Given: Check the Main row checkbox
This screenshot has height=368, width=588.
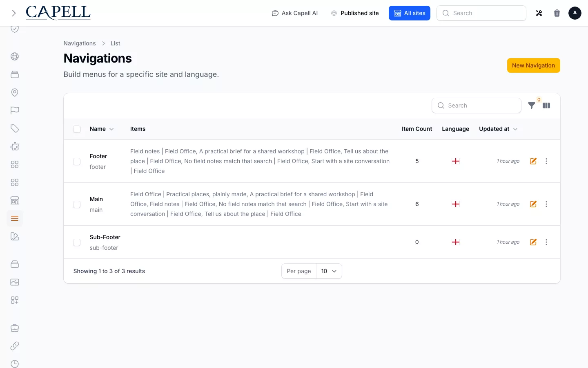Looking at the screenshot, I should 77,204.
